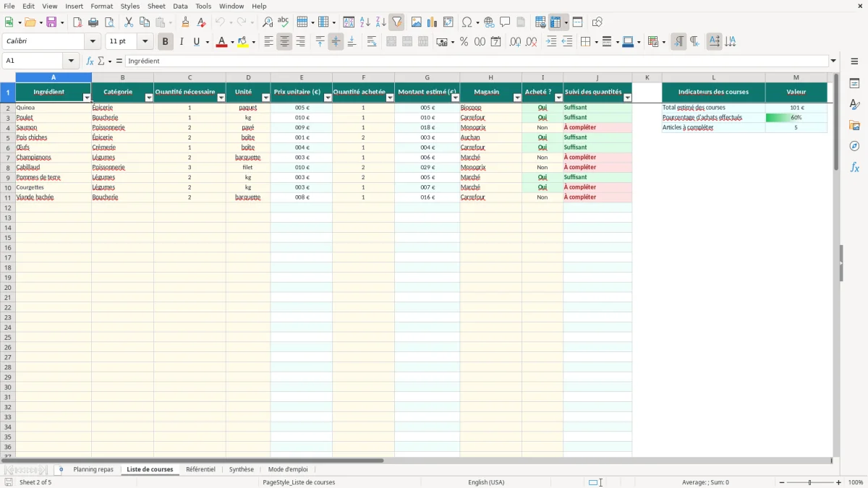Viewport: 868px width, 488px height.
Task: Open the Styles menu
Action: coord(130,6)
